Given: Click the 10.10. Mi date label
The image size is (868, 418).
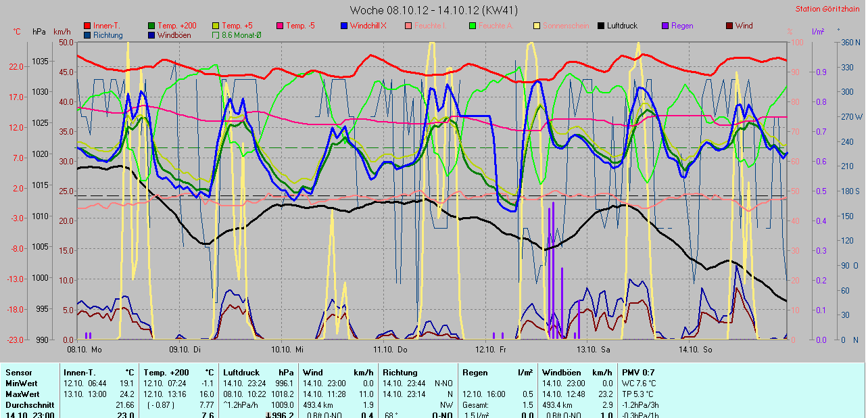Looking at the screenshot, I should tap(287, 350).
